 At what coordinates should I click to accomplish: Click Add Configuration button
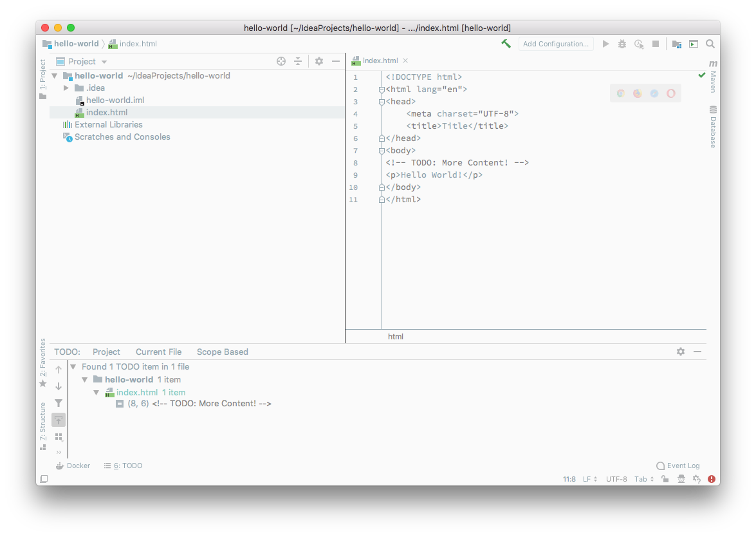tap(556, 44)
